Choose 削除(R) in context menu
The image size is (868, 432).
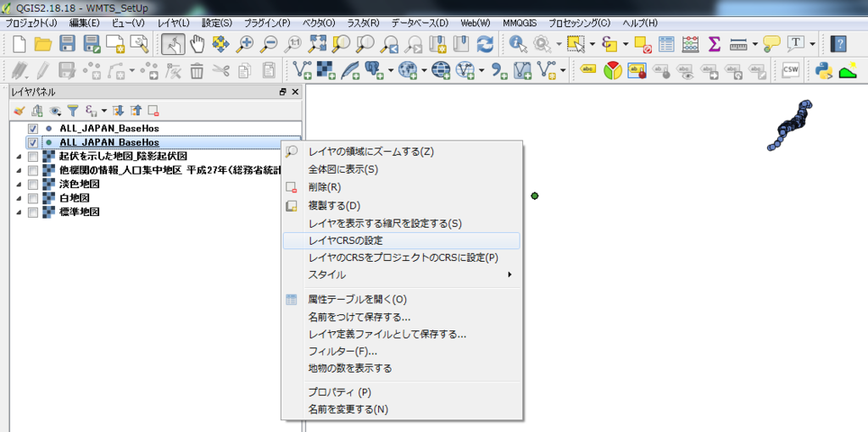[401, 187]
